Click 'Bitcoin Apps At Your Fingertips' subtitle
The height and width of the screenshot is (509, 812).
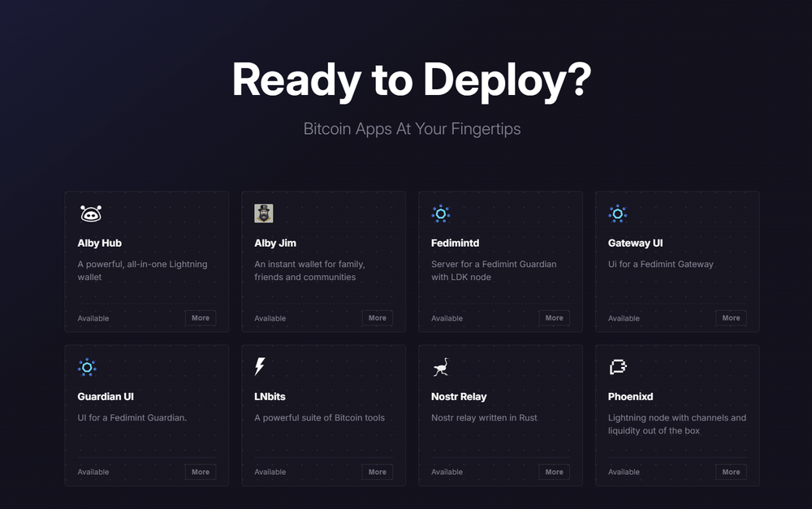coord(412,128)
